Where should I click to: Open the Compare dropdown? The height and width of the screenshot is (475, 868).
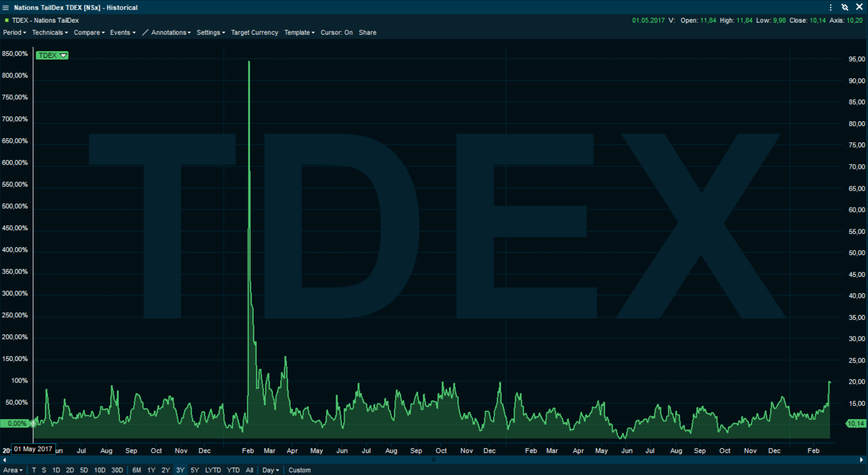click(x=89, y=33)
